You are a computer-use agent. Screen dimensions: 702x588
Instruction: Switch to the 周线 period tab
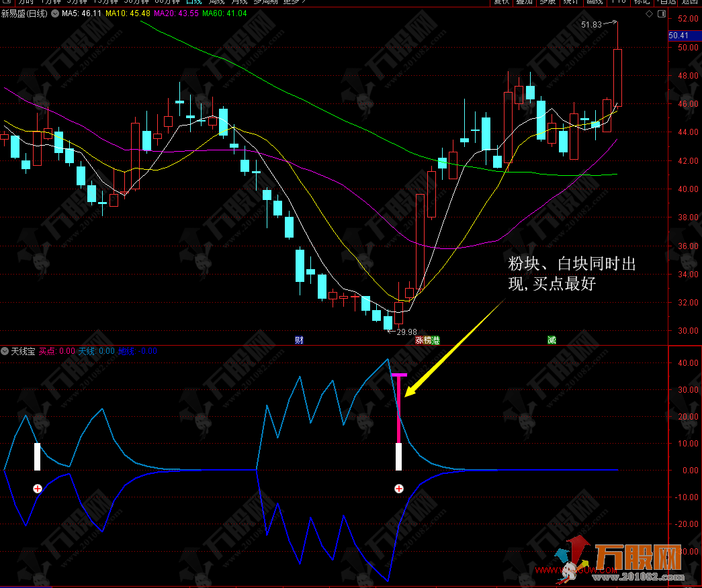pos(216,2)
